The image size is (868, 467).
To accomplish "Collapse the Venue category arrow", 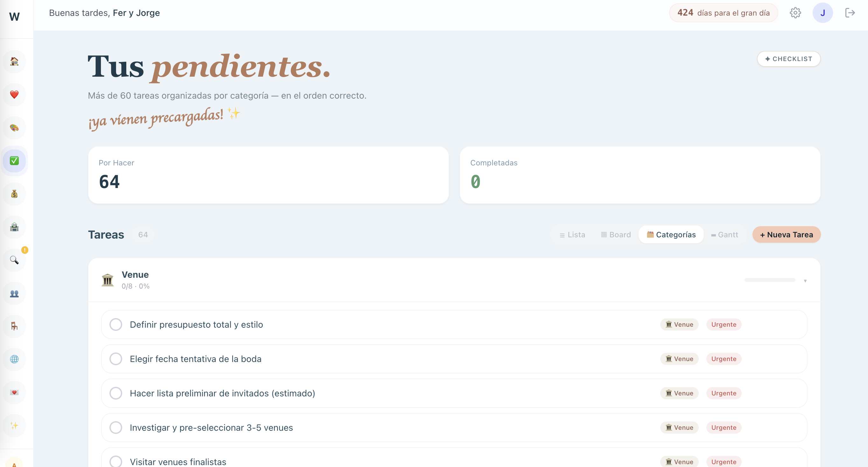I will coord(805,281).
